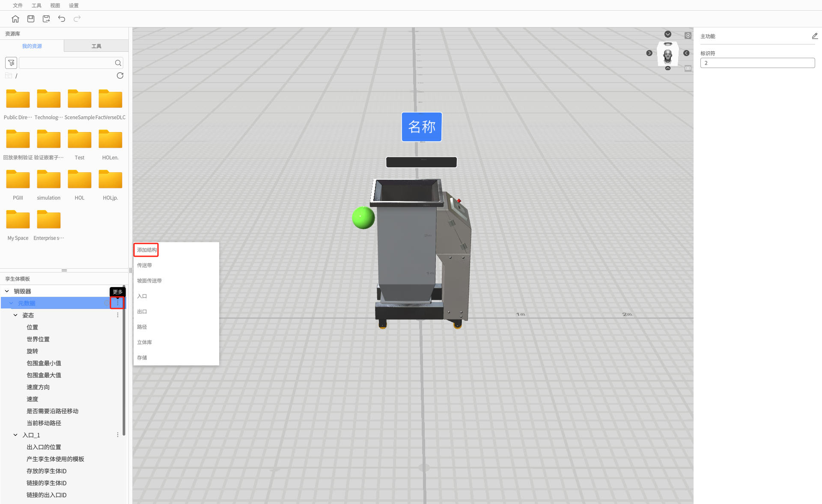
Task: Rotate view with right-arrow button left of head cube
Action: (x=649, y=53)
